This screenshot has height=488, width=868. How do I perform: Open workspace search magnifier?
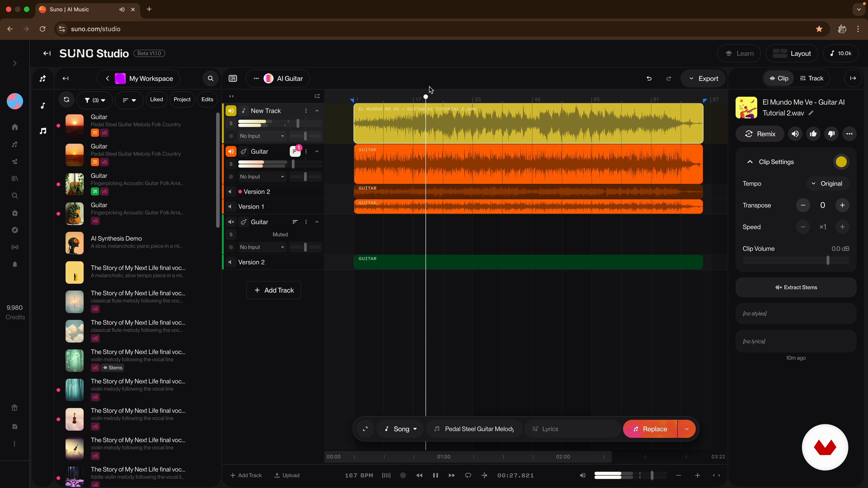[211, 78]
